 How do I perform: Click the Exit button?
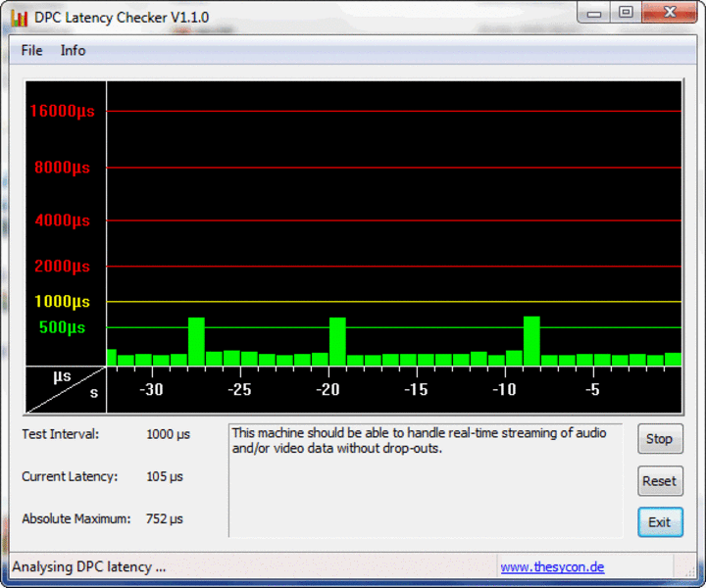click(660, 522)
